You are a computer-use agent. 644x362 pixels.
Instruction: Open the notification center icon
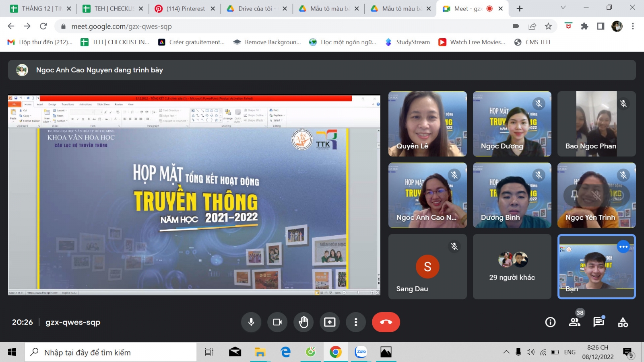tap(628, 353)
